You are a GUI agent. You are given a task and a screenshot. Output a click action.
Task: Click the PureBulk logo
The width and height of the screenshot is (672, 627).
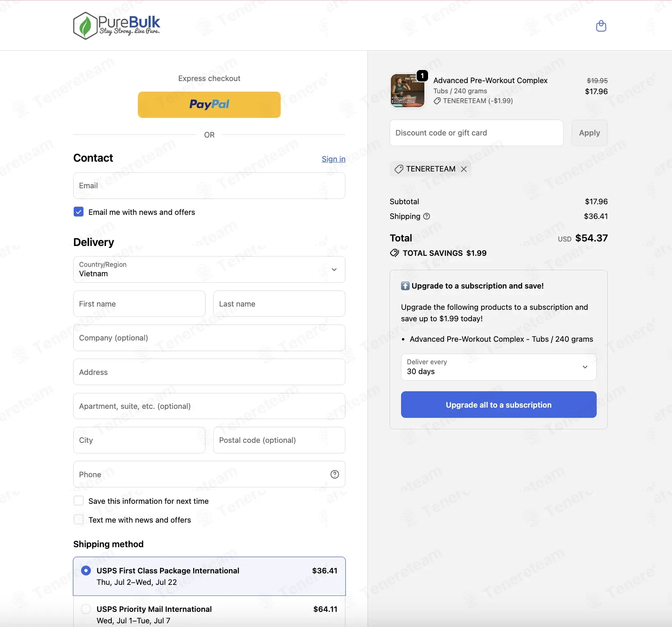click(x=117, y=25)
